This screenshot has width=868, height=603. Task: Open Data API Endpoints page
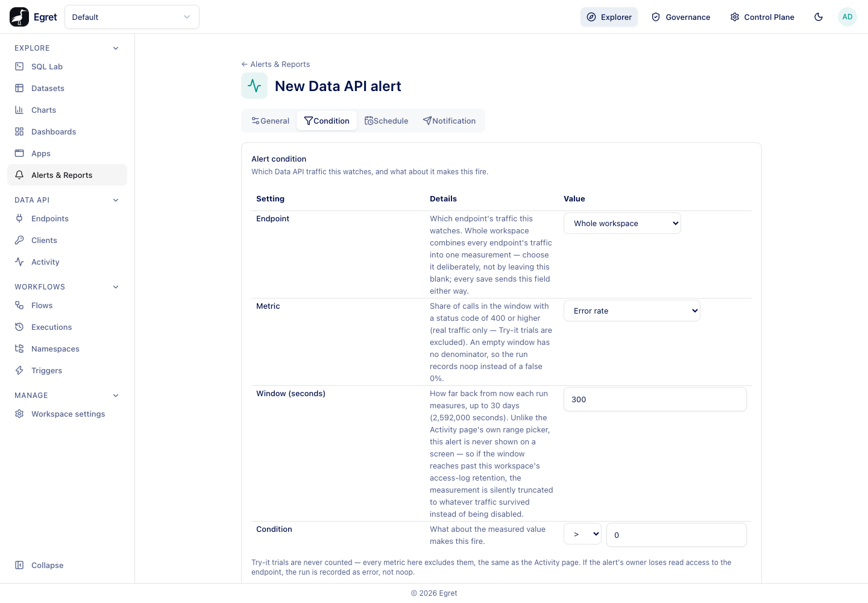click(x=67, y=218)
